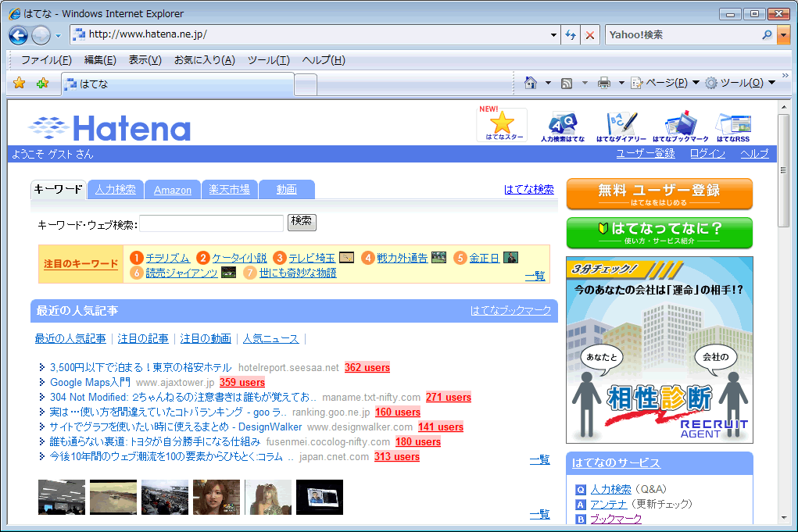
Task: Click the Add to Favorites icon
Action: tap(42, 84)
